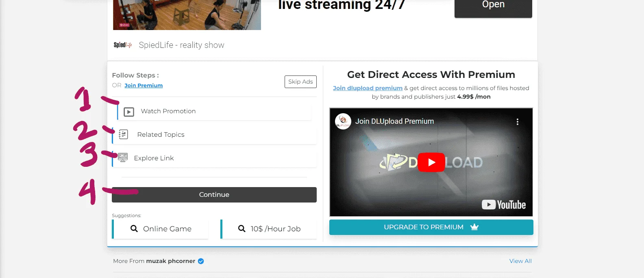The image size is (644, 278).
Task: Select the Related Topics step
Action: tap(214, 135)
